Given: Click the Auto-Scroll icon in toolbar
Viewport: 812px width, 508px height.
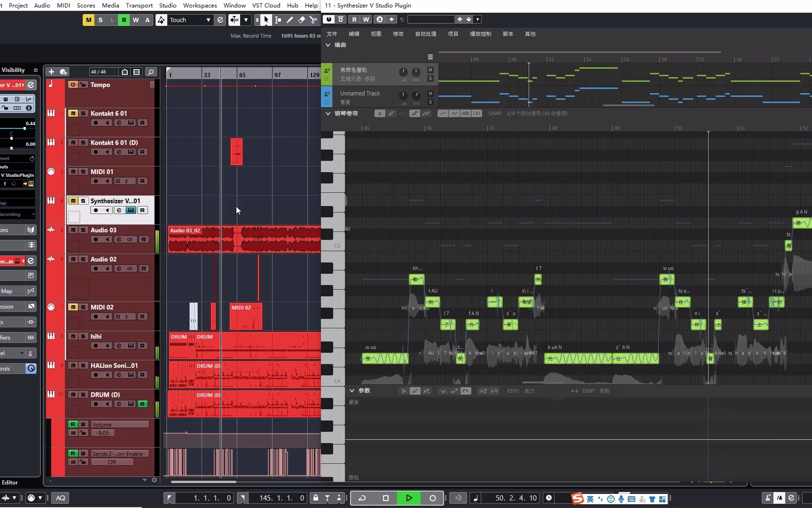Looking at the screenshot, I should point(234,20).
